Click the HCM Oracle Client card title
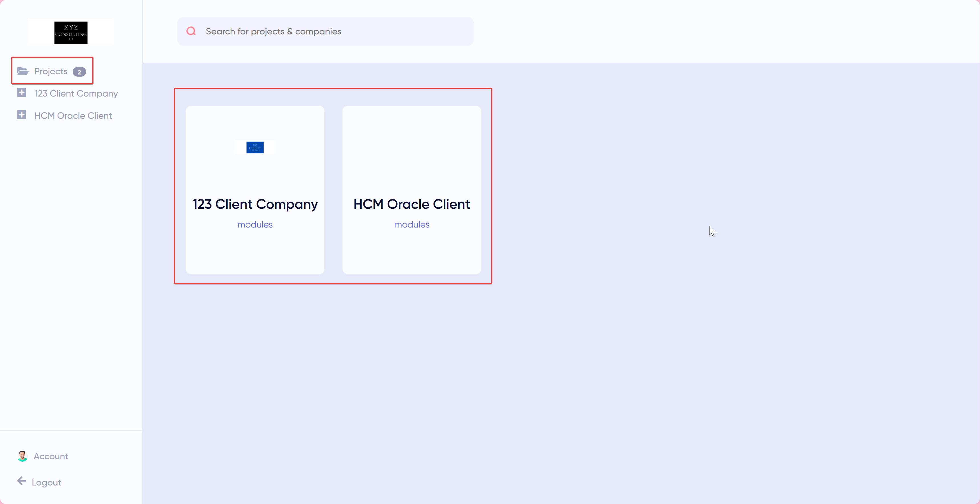Image resolution: width=980 pixels, height=504 pixels. (x=412, y=204)
